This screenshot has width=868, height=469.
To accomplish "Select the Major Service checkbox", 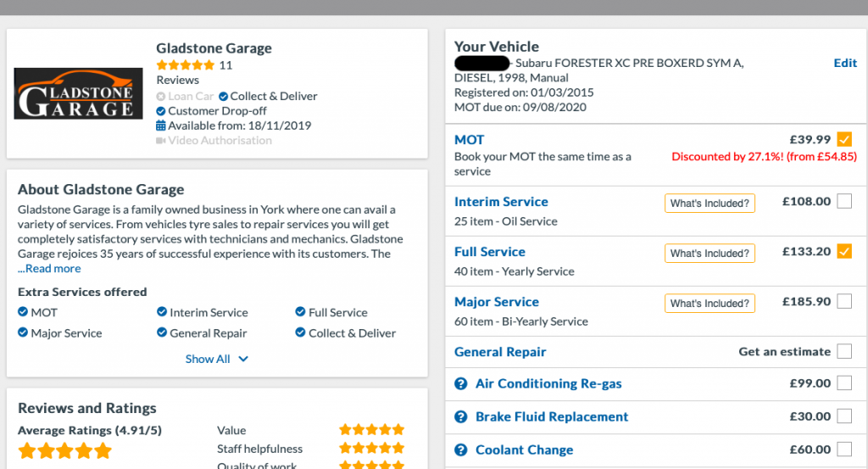I will point(844,301).
